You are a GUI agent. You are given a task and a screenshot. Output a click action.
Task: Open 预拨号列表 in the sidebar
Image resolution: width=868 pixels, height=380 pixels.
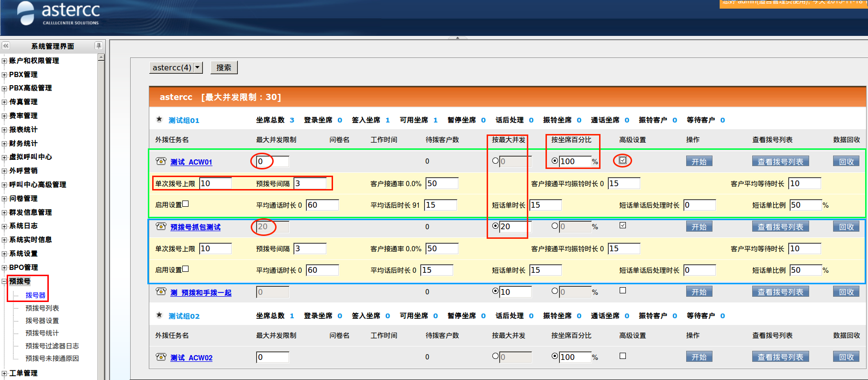coord(42,308)
